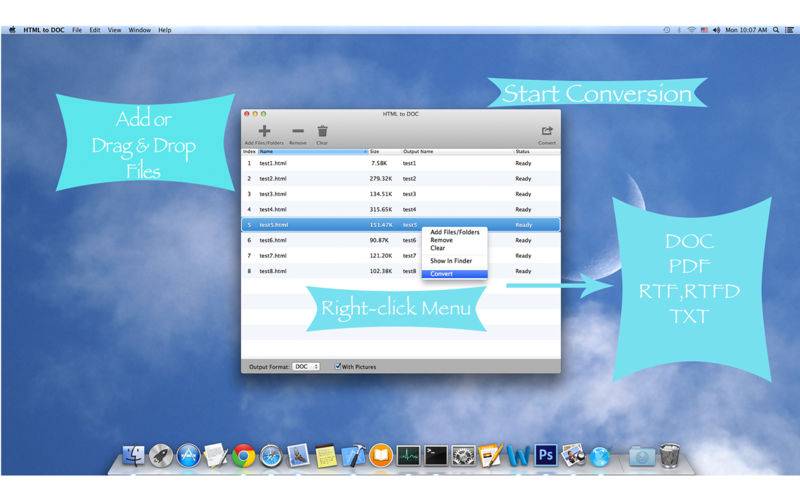Click the test3 output name cell
The image size is (800, 500).
(409, 194)
